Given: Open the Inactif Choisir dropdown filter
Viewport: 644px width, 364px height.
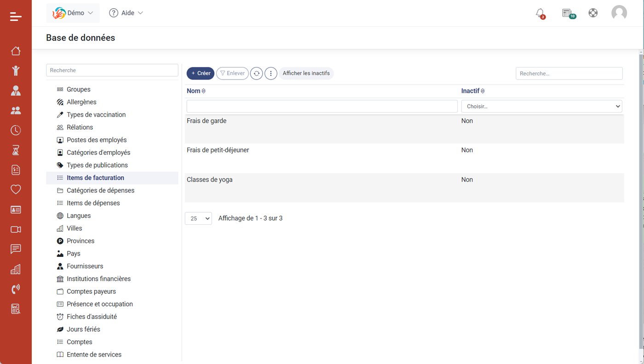Looking at the screenshot, I should (x=541, y=106).
